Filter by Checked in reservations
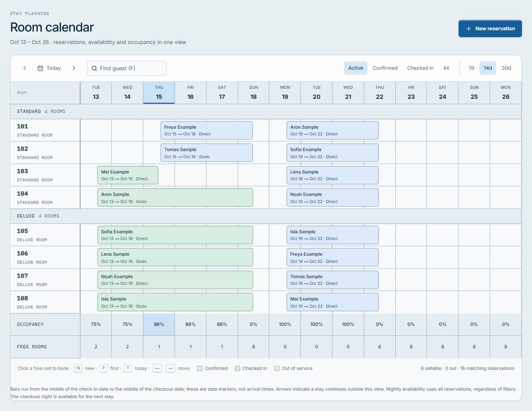532x411 pixels. point(420,68)
